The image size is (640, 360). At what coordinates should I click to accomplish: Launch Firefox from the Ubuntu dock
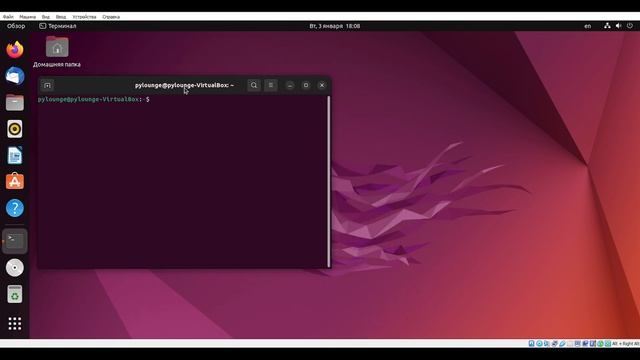tap(15, 49)
